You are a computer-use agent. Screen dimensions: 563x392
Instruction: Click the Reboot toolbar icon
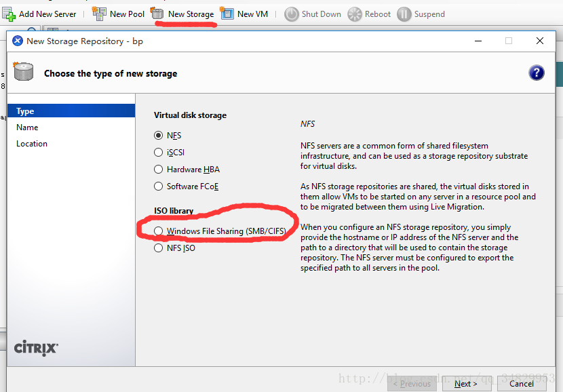point(355,14)
